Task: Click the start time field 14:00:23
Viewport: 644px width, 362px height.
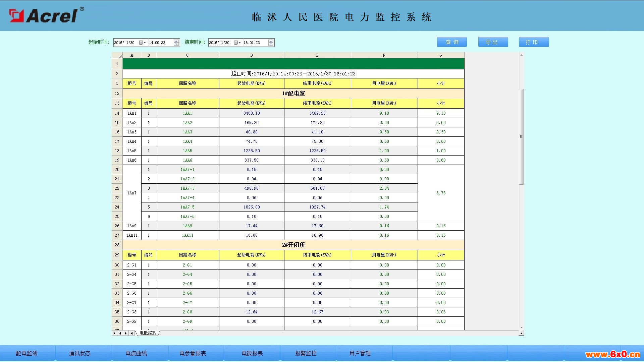Action: point(161,43)
